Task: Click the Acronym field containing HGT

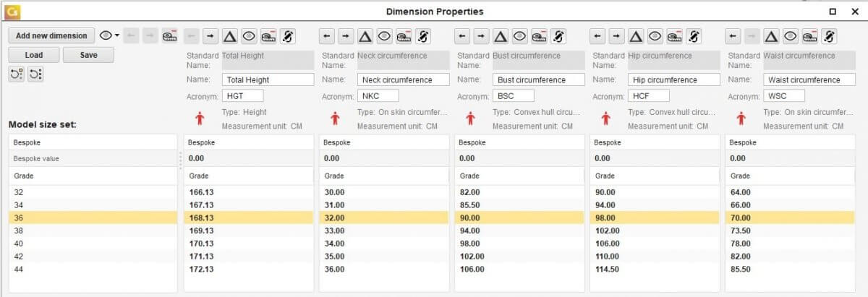Action: coord(243,95)
